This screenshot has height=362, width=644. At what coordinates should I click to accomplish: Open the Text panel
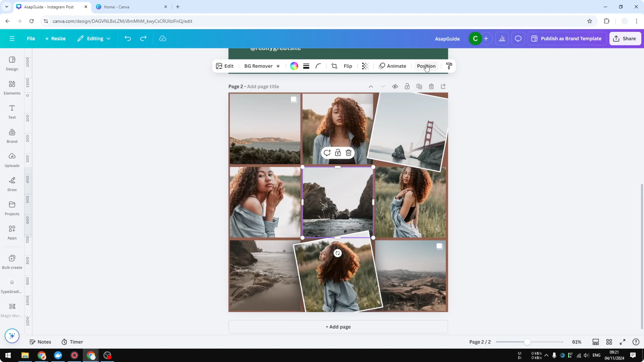tap(12, 112)
